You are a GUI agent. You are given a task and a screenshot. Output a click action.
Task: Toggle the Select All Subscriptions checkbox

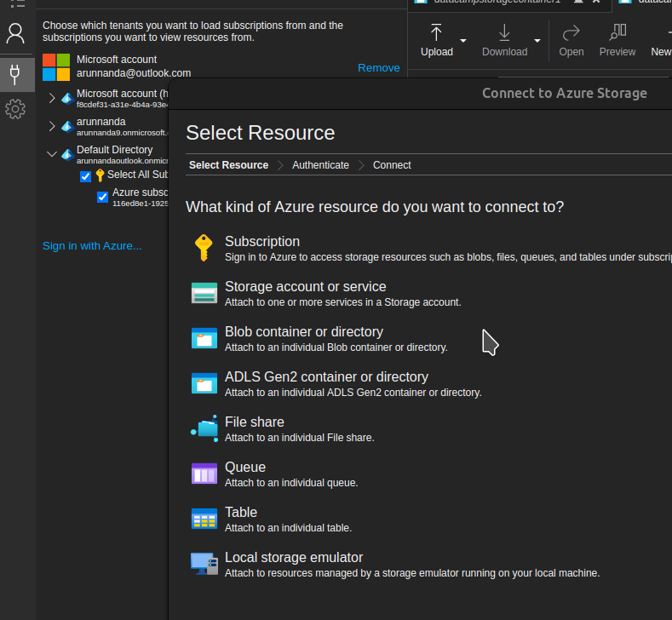pyautogui.click(x=86, y=176)
